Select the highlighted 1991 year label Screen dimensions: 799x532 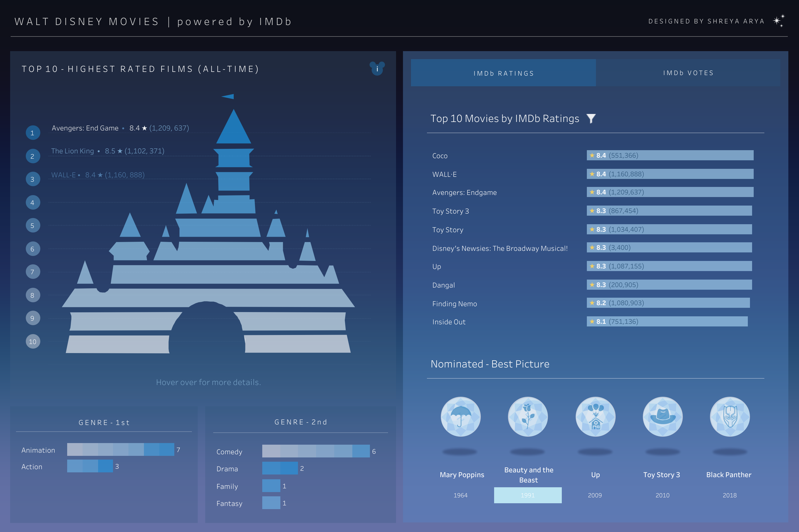(x=528, y=495)
